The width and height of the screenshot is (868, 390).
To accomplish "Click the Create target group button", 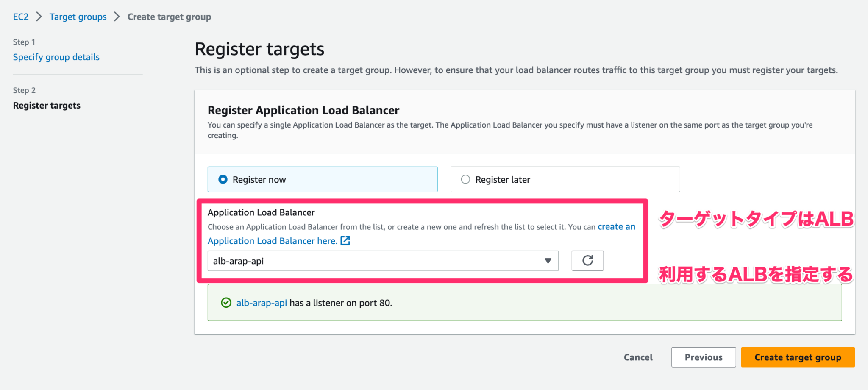I will 797,357.
